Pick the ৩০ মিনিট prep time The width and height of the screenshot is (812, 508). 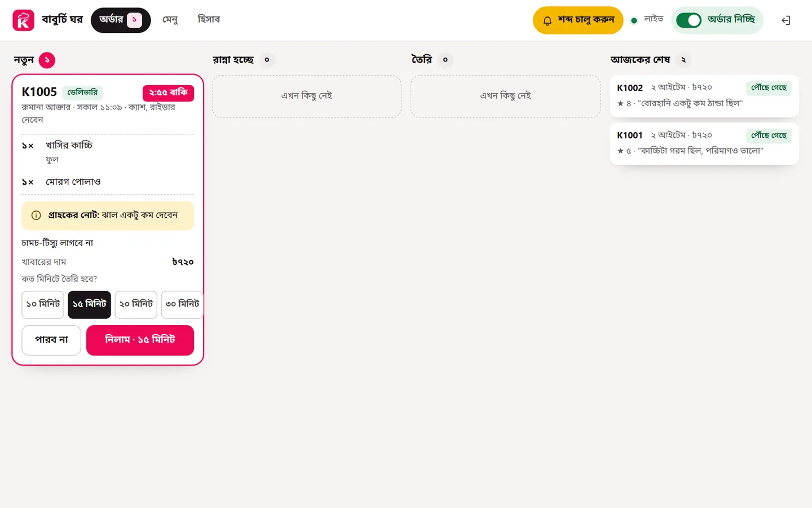(x=182, y=304)
